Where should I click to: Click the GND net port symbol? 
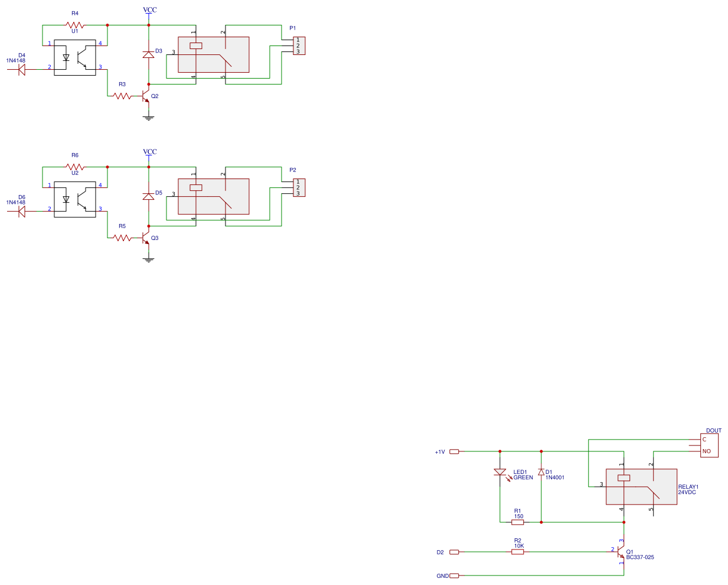coord(454,576)
